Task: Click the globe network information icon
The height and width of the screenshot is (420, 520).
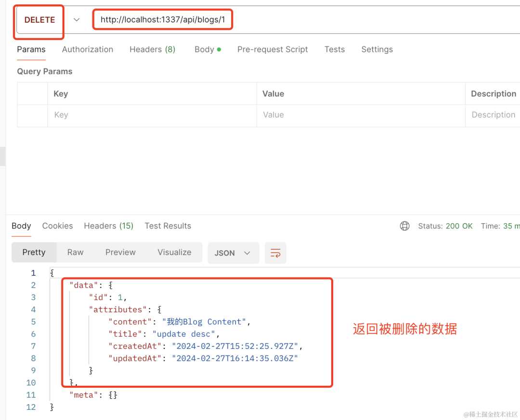Action: point(404,226)
